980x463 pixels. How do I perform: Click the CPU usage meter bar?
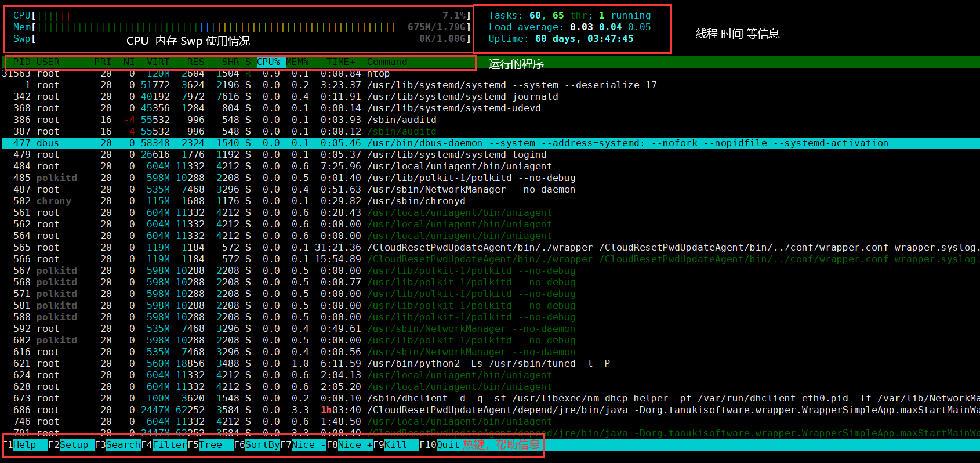(242, 16)
